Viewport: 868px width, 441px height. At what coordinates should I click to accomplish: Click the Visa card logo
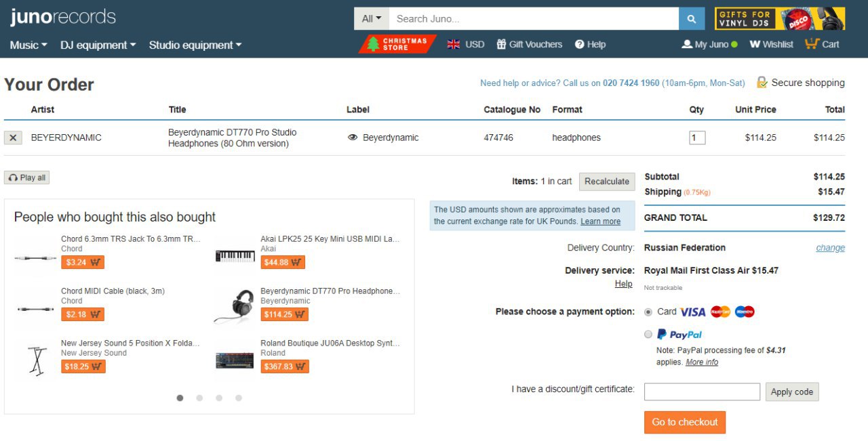693,312
